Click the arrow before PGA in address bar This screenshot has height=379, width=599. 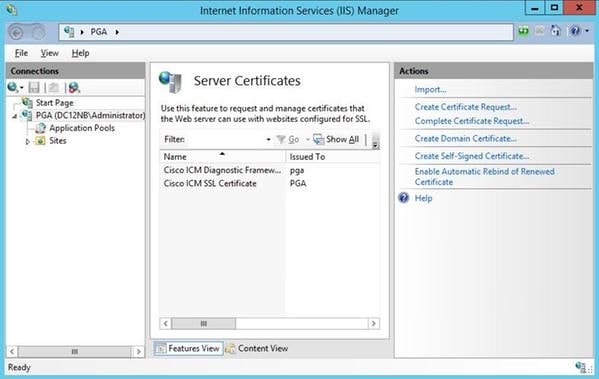point(82,32)
